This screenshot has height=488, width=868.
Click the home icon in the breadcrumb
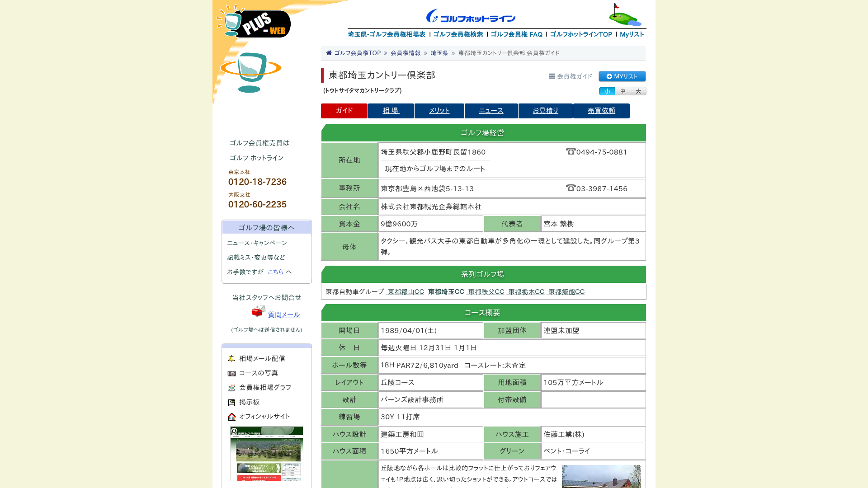(x=329, y=53)
